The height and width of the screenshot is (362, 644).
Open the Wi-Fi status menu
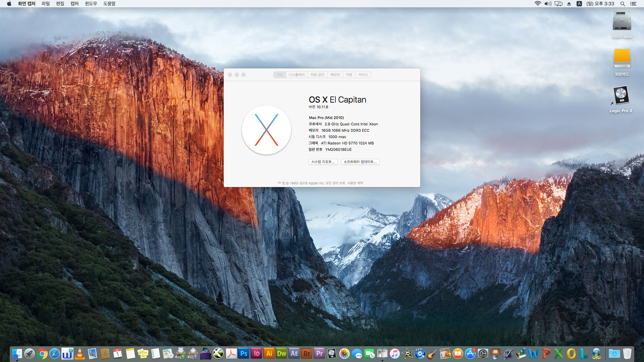pos(537,4)
